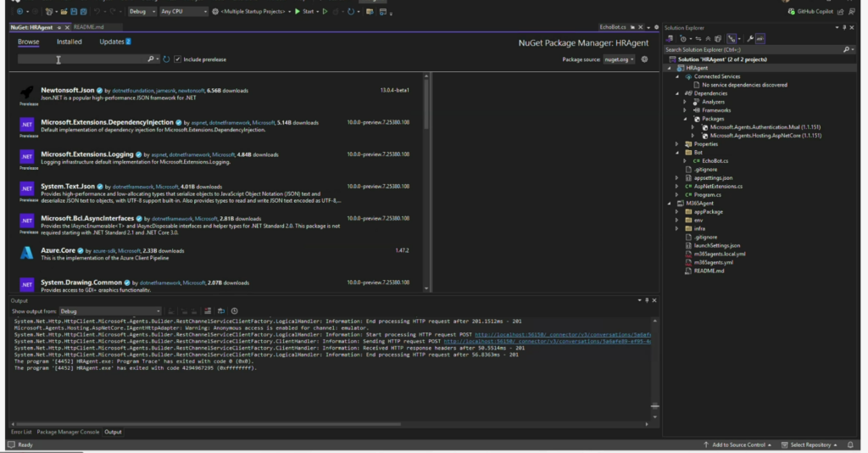This screenshot has height=453, width=868.
Task: Open the Debug configuration dropdown
Action: point(142,11)
